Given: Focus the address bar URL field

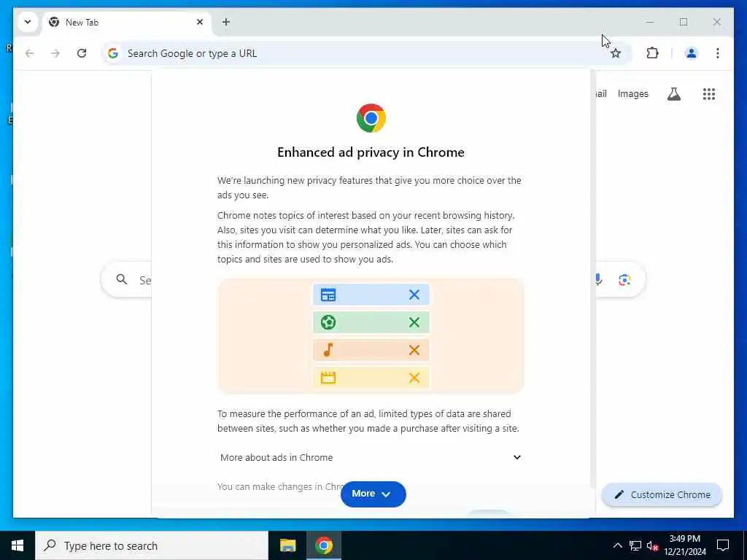Looking at the screenshot, I should click(x=366, y=53).
